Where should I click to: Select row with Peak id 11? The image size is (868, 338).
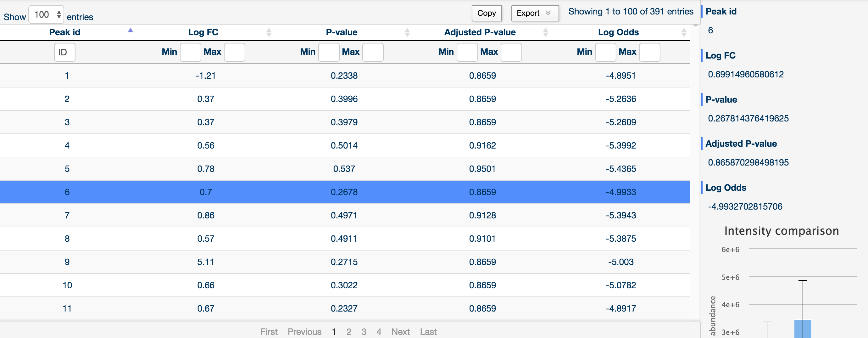coord(345,308)
